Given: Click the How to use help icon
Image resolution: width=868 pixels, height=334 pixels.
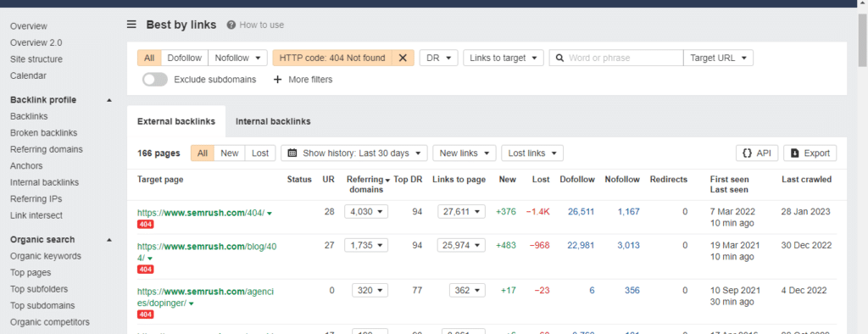Looking at the screenshot, I should click(x=231, y=25).
